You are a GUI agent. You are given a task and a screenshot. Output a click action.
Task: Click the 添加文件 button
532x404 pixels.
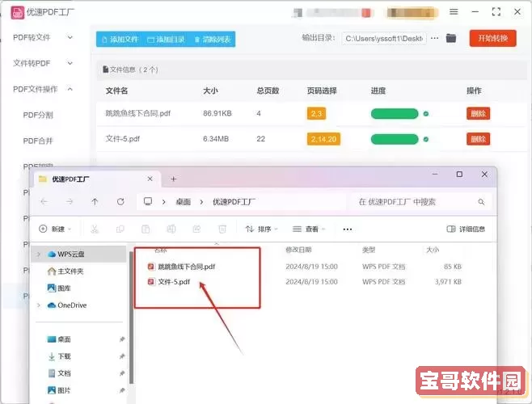click(x=120, y=40)
